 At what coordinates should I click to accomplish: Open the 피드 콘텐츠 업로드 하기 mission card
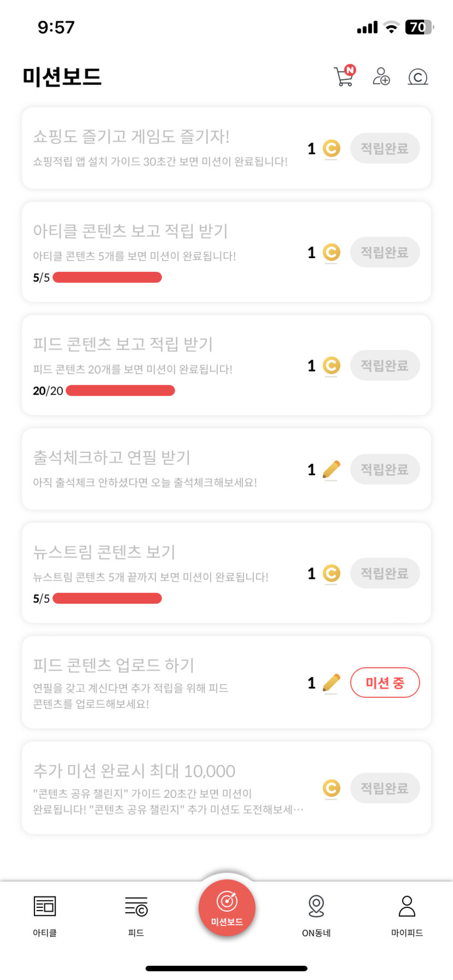[x=164, y=682]
